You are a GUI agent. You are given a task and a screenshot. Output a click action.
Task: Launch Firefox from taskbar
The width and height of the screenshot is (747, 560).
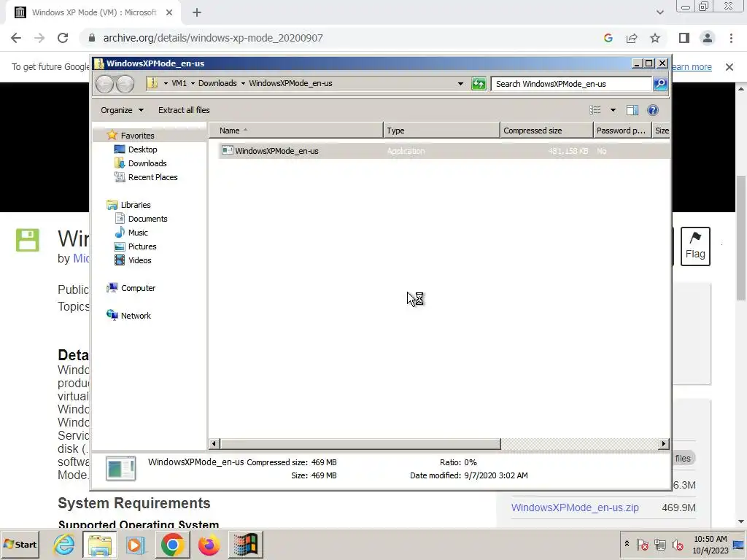209,544
